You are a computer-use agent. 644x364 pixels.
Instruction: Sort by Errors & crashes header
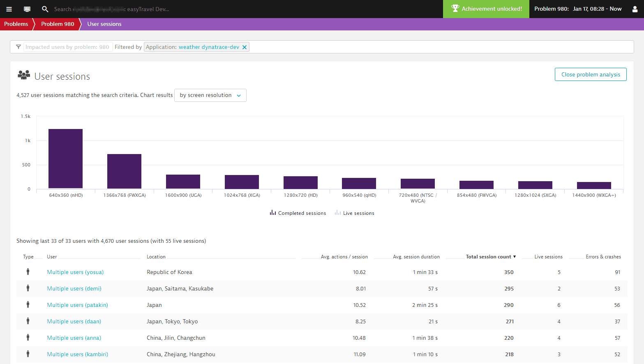[x=603, y=257]
